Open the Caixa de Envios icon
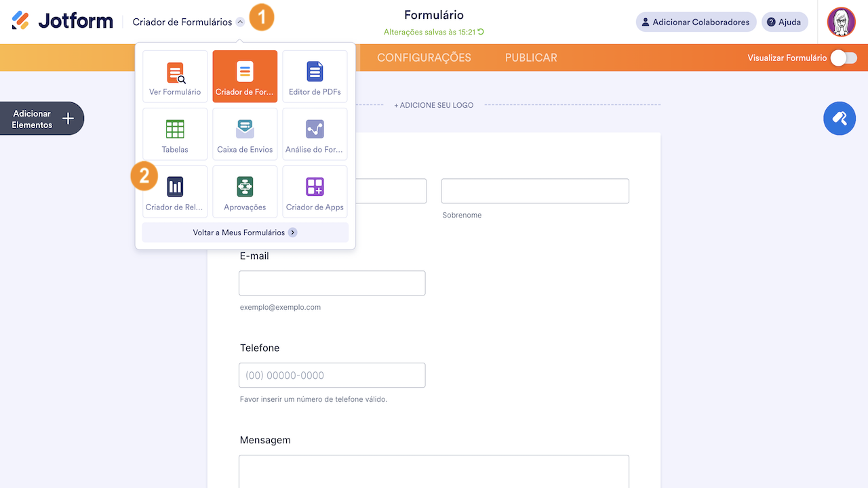Image resolution: width=868 pixels, height=488 pixels. (x=245, y=129)
